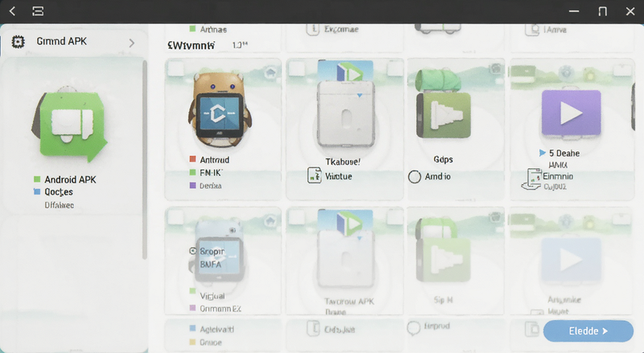Open the Sropir BMFA tablet icon
The width and height of the screenshot is (644, 353).
(x=219, y=260)
